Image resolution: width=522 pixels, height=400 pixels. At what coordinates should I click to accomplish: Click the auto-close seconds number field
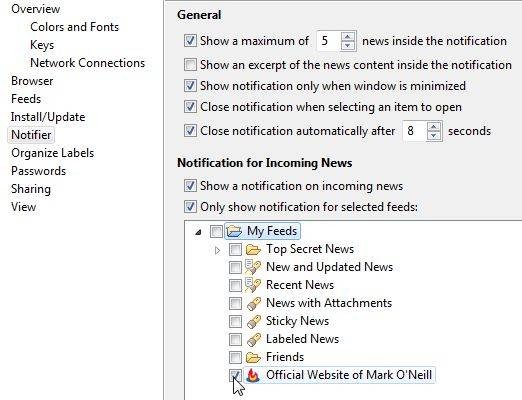pos(414,131)
